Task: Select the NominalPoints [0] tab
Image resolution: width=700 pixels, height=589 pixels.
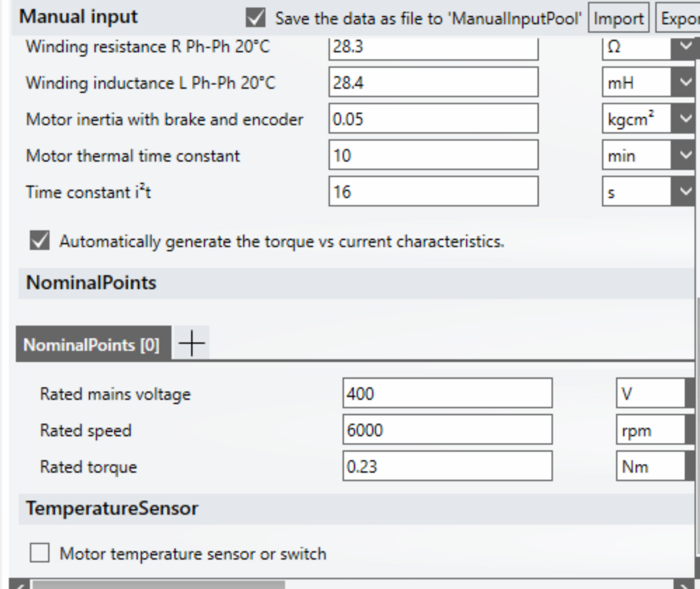Action: (92, 345)
